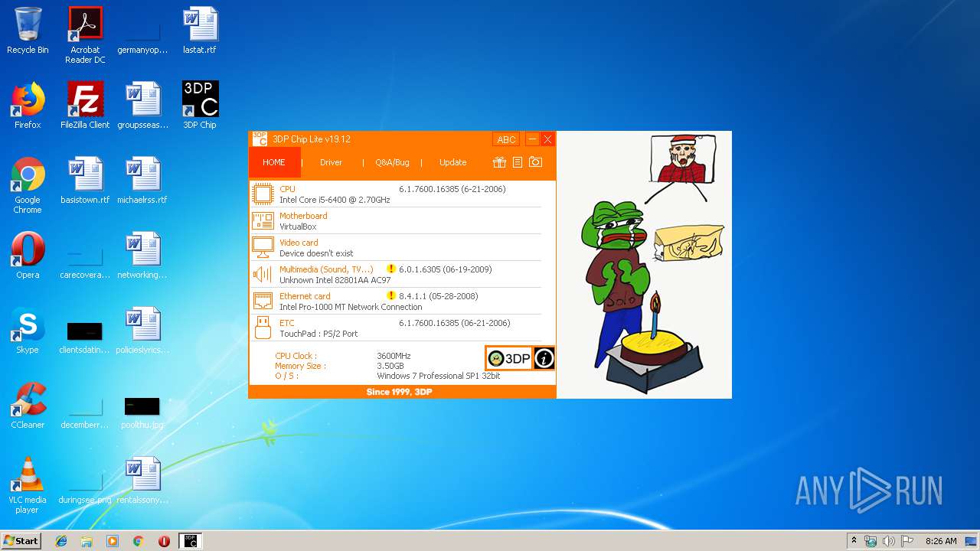Click the 'Intel Core i5-6400 @ 2.70GHz' text
The width and height of the screenshot is (980, 551).
coord(335,200)
